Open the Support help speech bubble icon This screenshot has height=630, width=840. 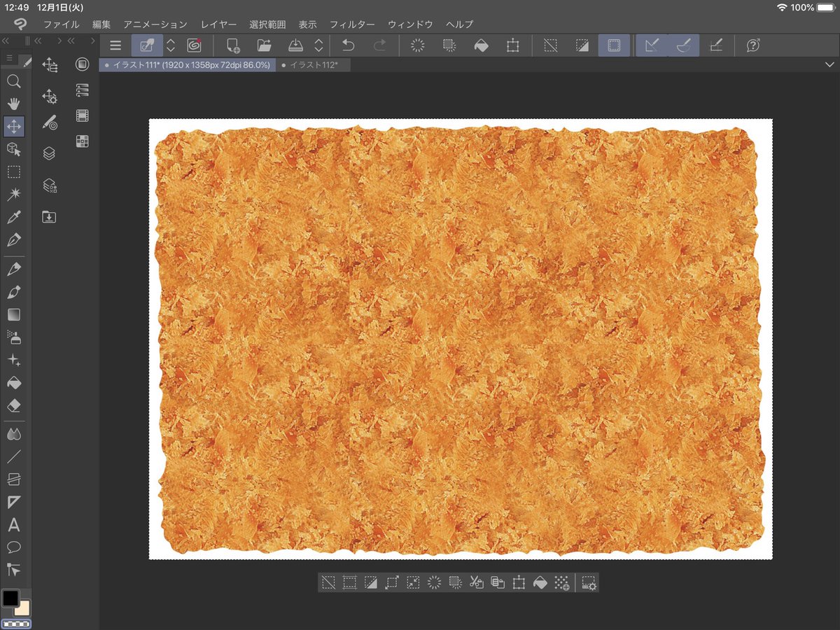[x=753, y=46]
